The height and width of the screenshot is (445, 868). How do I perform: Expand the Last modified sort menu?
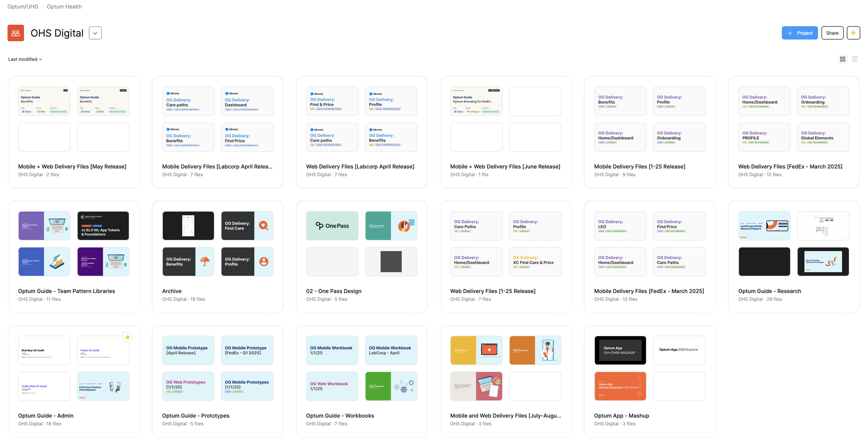[x=25, y=59]
